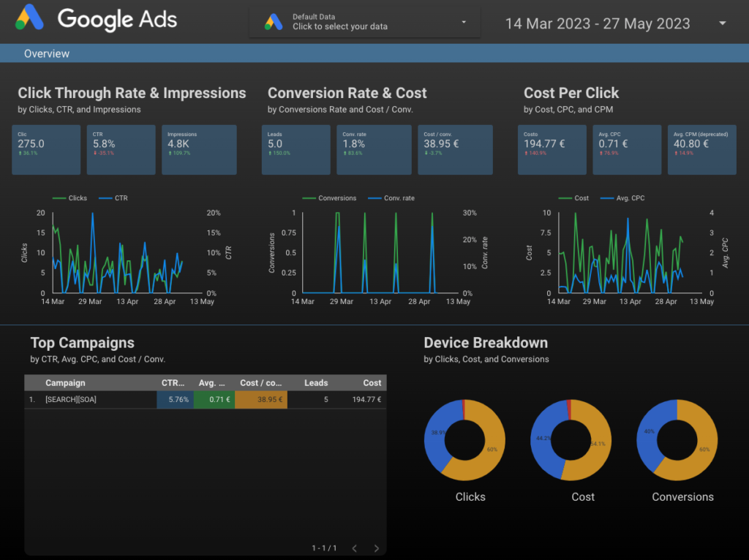Screen dimensions: 749x560
Task: Sort table by CTR column header
Action: click(173, 383)
